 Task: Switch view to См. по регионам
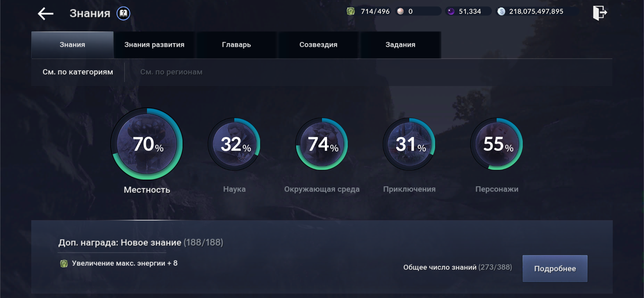pos(171,72)
